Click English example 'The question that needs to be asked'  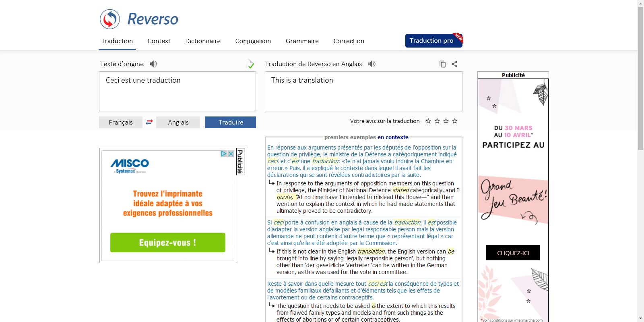366,313
